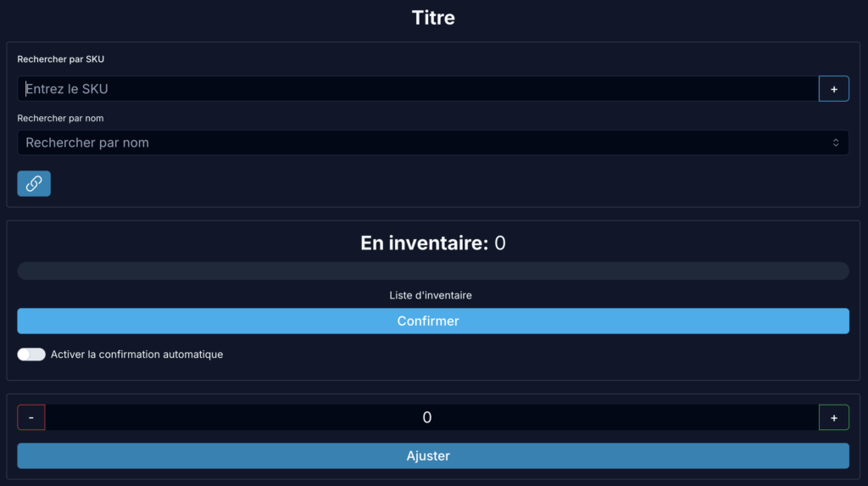This screenshot has height=486, width=868.
Task: Open the 'Rechercher par nom' combo box
Action: 424,142
